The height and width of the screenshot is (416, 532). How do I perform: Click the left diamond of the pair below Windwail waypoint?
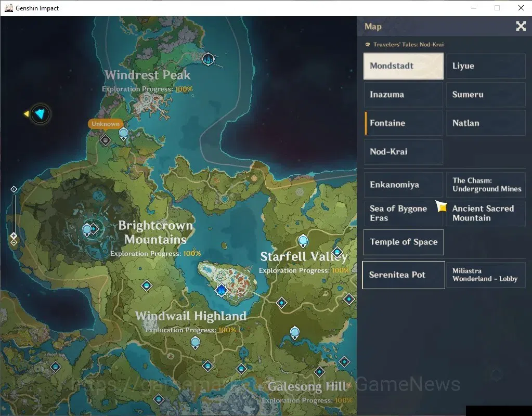(x=207, y=366)
